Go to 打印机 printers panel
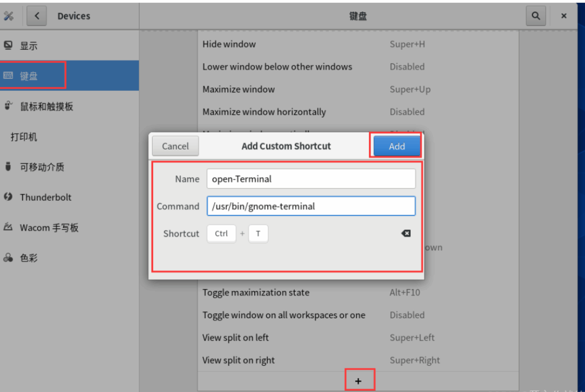This screenshot has height=392, width=585. coord(24,137)
